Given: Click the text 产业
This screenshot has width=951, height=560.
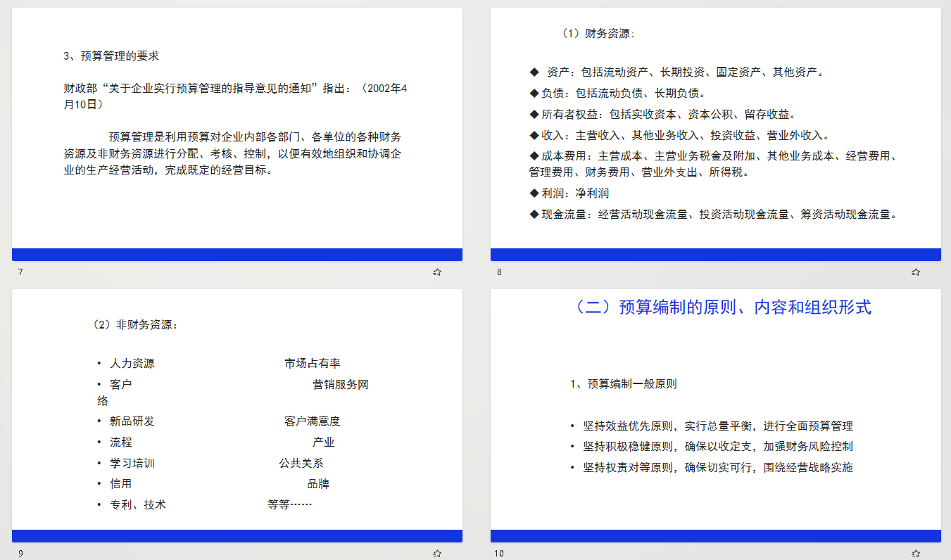Looking at the screenshot, I should 324,442.
